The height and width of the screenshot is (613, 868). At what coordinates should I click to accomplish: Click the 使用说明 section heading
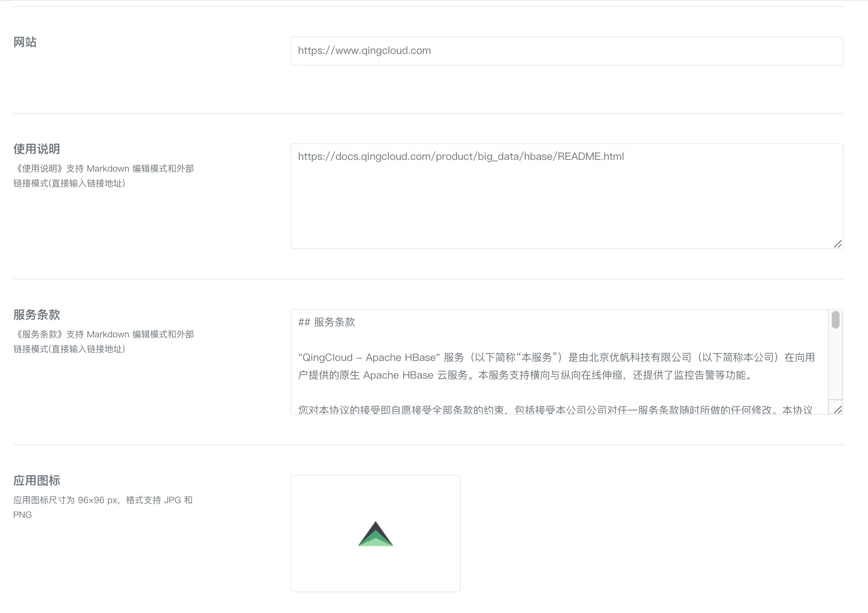click(37, 149)
